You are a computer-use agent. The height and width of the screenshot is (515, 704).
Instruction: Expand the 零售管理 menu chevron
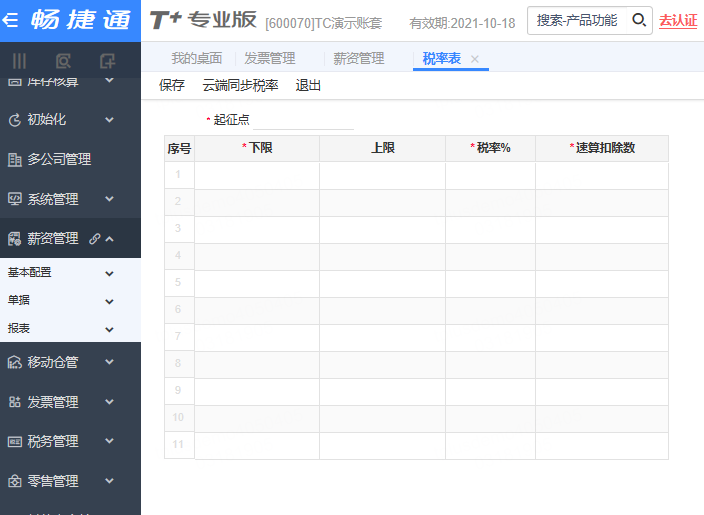(109, 481)
